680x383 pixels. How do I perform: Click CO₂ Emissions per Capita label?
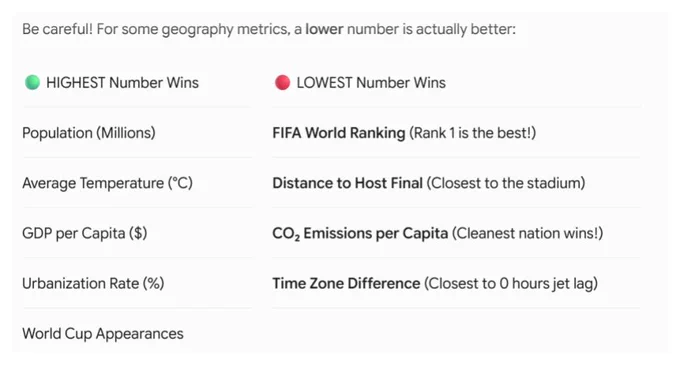click(x=360, y=233)
